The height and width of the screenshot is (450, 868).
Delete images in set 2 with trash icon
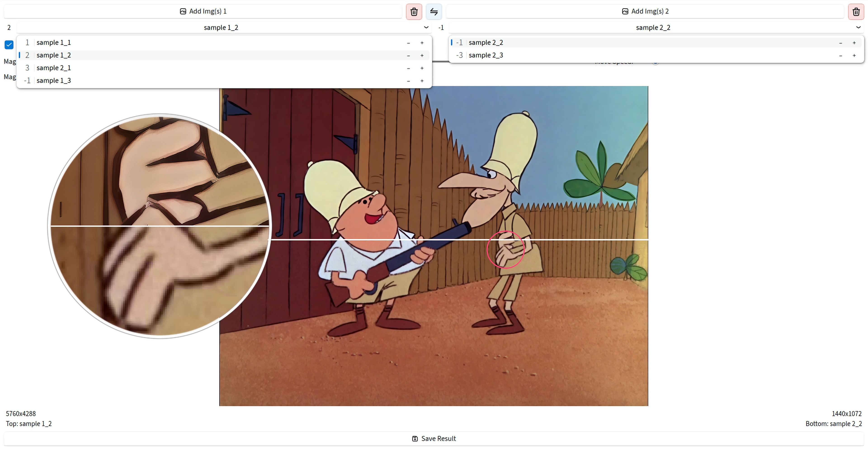(856, 12)
